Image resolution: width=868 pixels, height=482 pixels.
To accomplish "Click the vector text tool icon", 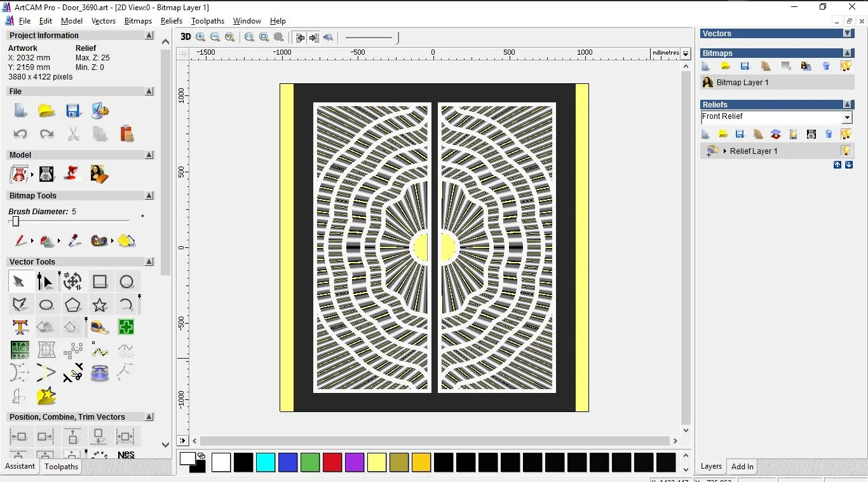I will click(20, 327).
